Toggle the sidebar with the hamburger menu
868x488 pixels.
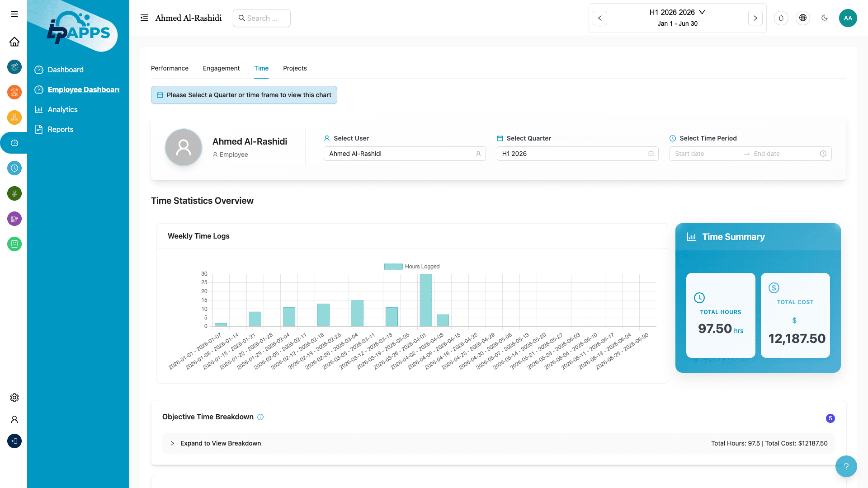14,14
